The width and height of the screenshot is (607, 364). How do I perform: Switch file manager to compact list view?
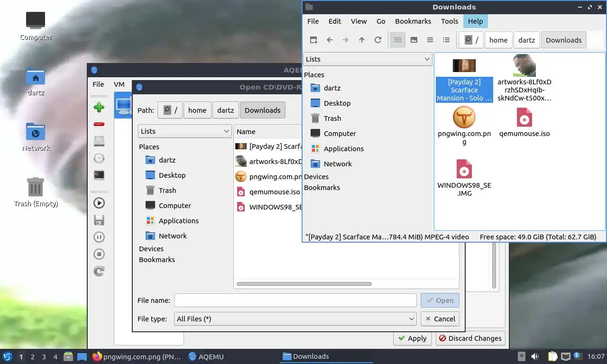pyautogui.click(x=430, y=40)
